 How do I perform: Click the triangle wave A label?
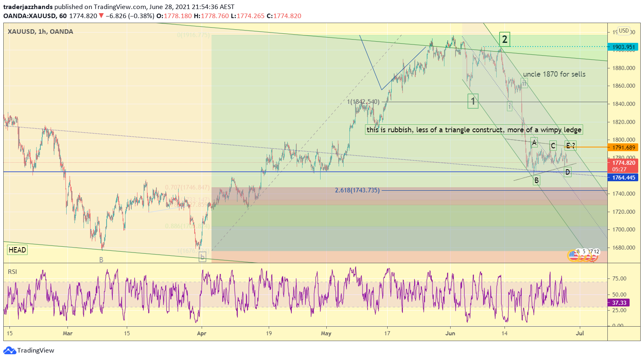(x=534, y=143)
